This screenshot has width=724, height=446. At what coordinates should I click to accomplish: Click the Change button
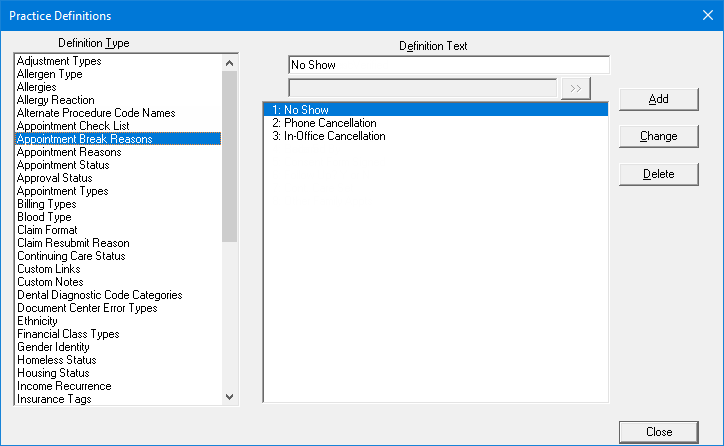[658, 137]
